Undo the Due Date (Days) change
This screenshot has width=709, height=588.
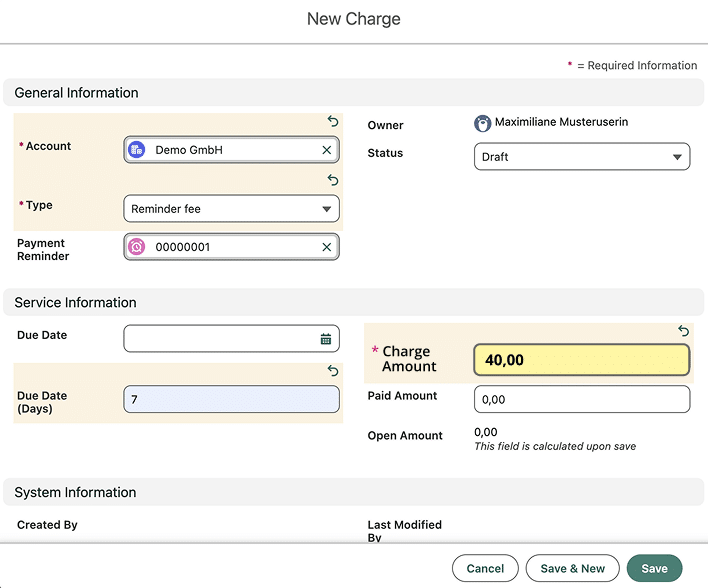coord(333,371)
